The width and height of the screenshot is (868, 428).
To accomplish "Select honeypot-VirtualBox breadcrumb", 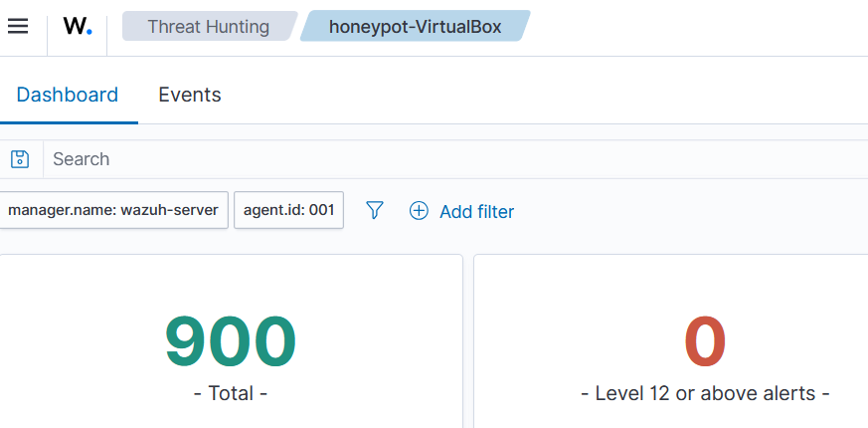I will [x=416, y=27].
